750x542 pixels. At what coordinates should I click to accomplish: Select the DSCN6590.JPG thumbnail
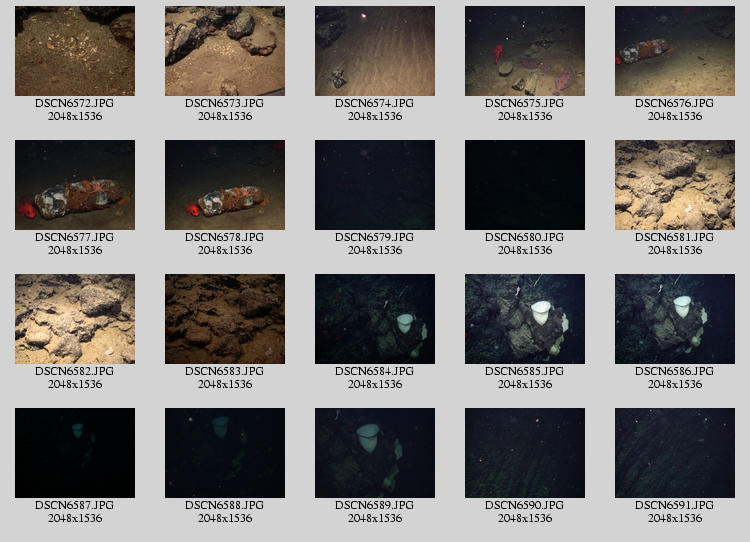[x=525, y=453]
